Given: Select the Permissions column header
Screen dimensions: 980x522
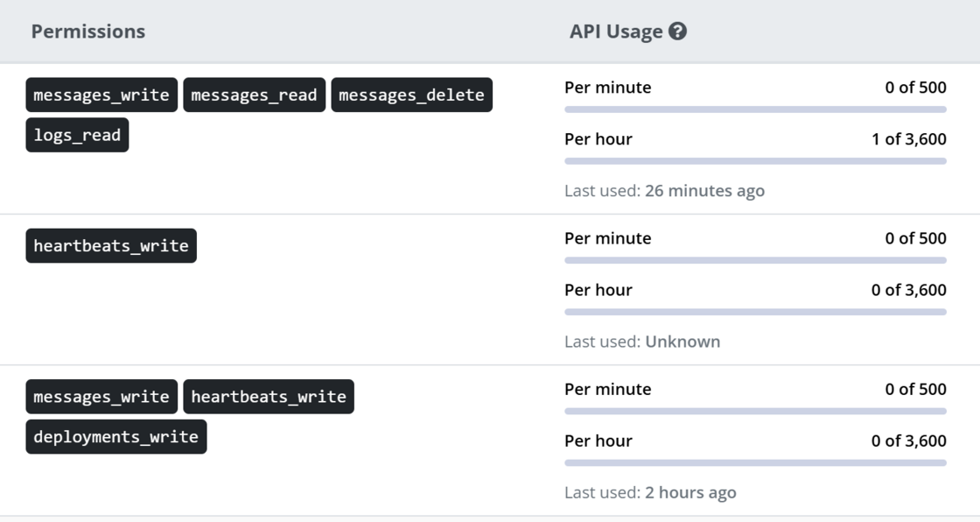Looking at the screenshot, I should point(88,32).
